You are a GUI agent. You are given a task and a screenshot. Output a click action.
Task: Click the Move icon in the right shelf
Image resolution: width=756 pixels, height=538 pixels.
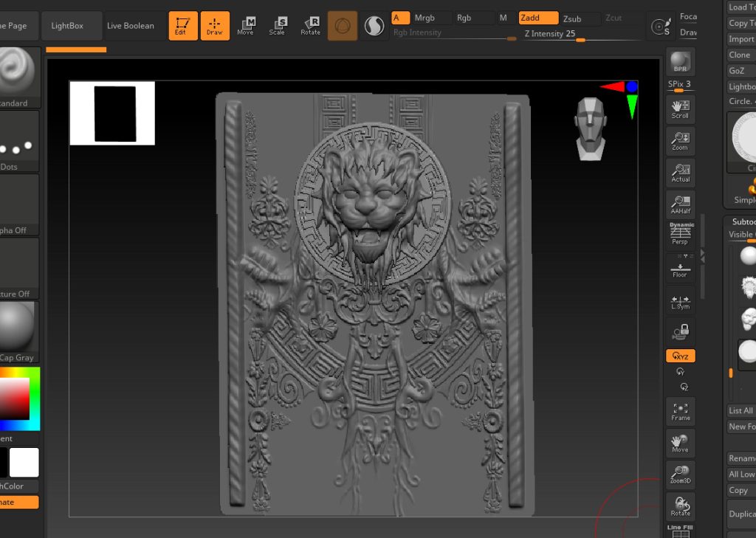pos(680,444)
